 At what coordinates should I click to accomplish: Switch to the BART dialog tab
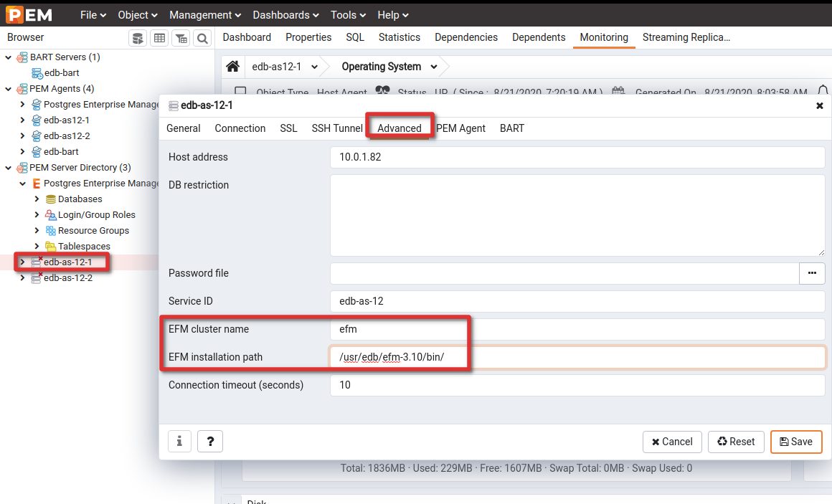tap(512, 128)
